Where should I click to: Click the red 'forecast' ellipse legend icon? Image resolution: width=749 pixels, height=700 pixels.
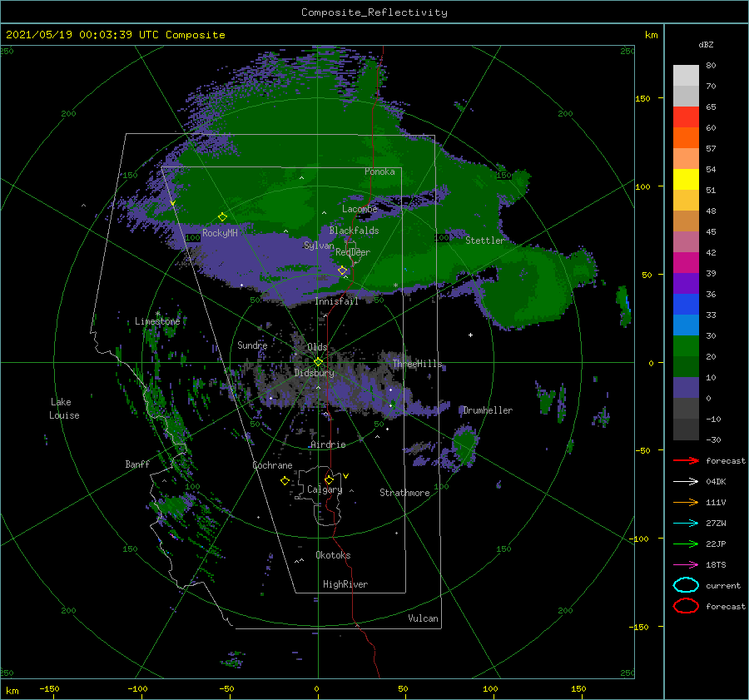pyautogui.click(x=686, y=606)
